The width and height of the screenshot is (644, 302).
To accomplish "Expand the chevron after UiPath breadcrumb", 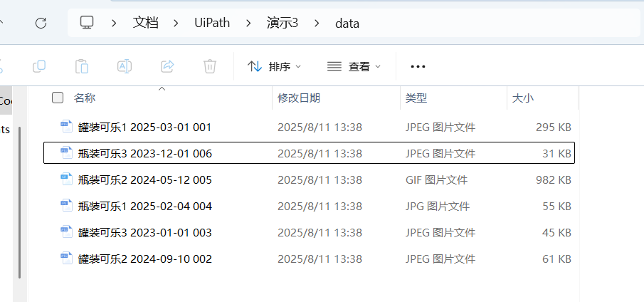I will [x=248, y=24].
